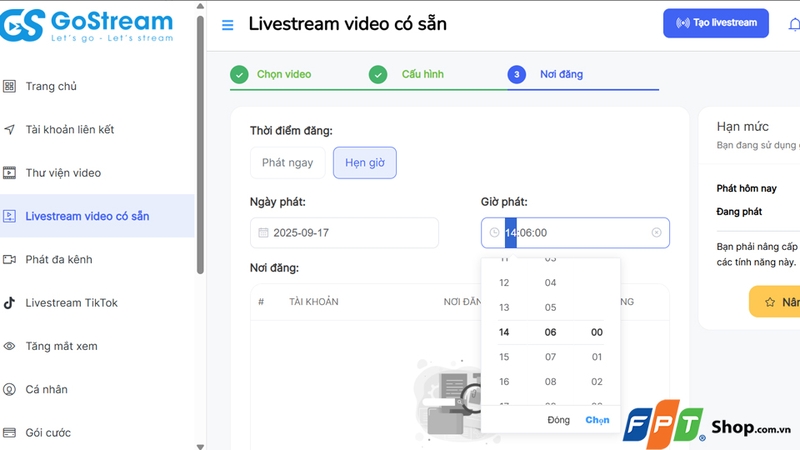Click the Gói cước card icon

(9, 433)
